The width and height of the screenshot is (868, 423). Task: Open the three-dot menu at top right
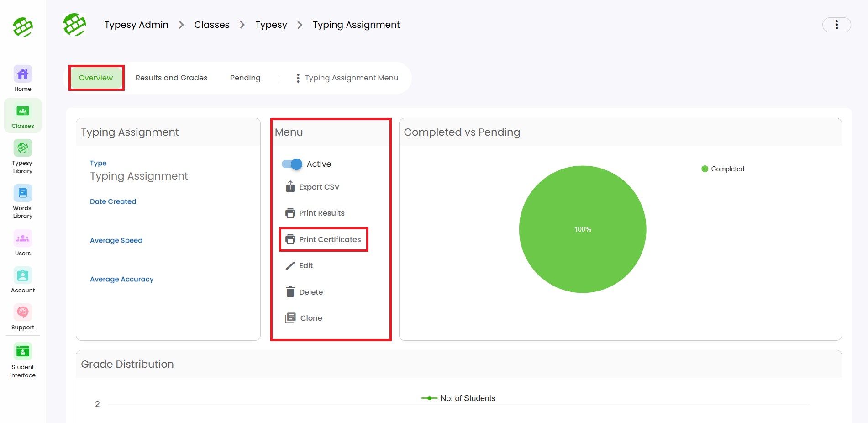(836, 25)
